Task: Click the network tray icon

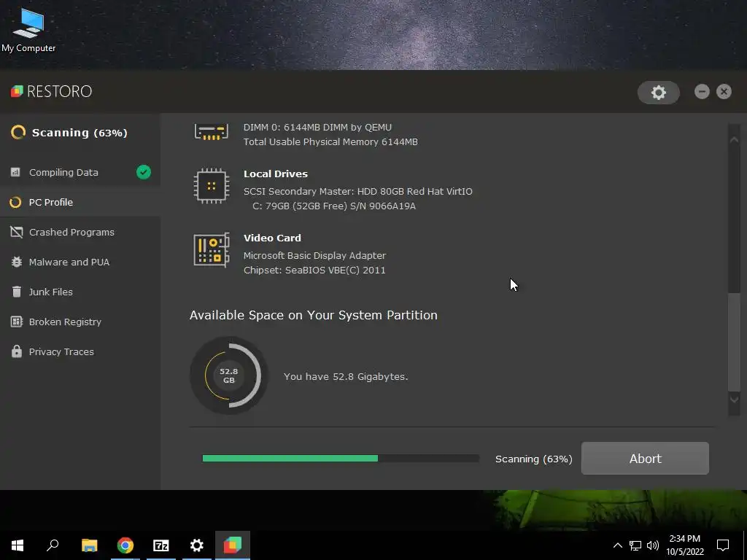Action: [635, 545]
